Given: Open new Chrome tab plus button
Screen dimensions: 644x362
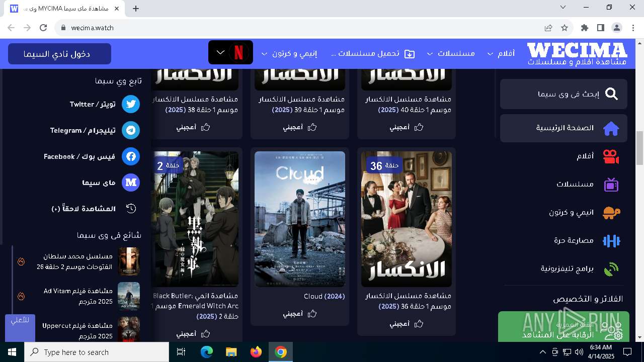Looking at the screenshot, I should (136, 8).
